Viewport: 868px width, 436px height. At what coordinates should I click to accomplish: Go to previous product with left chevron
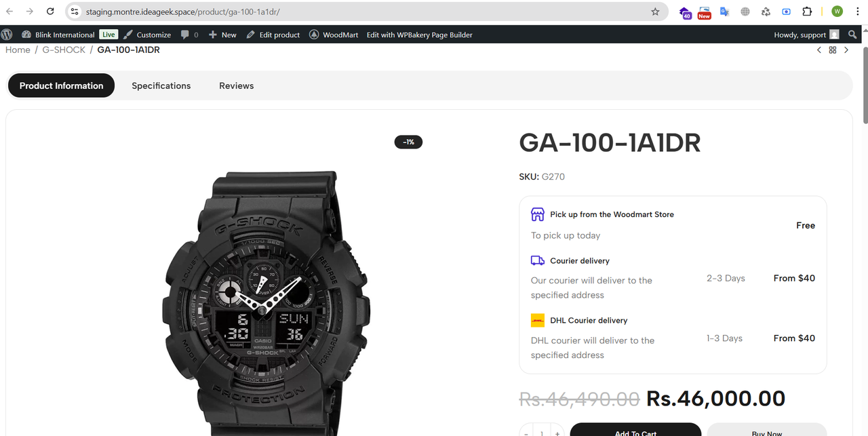[818, 50]
